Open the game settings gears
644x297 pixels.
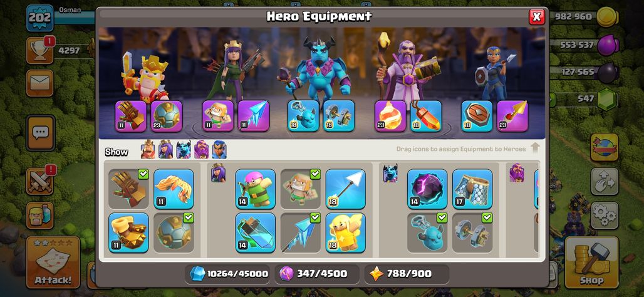point(605,216)
